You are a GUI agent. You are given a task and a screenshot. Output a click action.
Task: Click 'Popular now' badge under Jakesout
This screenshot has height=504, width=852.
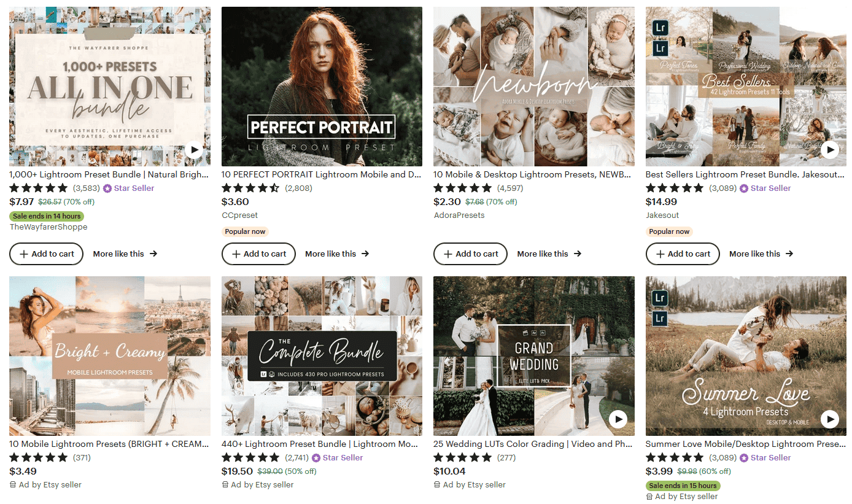pos(670,231)
